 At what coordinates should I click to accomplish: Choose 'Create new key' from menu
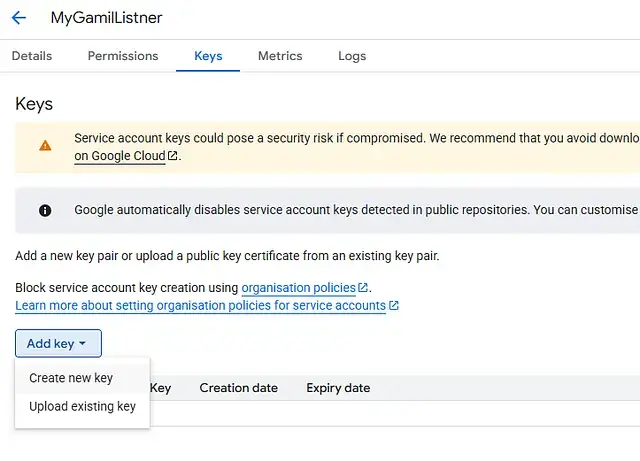[x=71, y=378]
